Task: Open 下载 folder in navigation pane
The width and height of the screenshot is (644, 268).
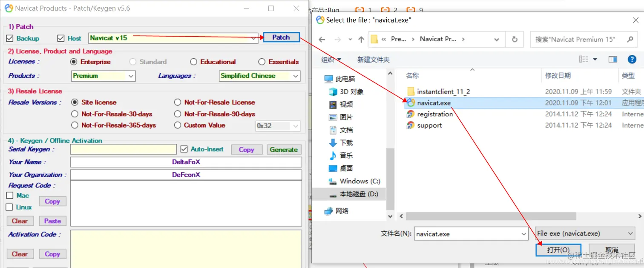Action: point(341,143)
